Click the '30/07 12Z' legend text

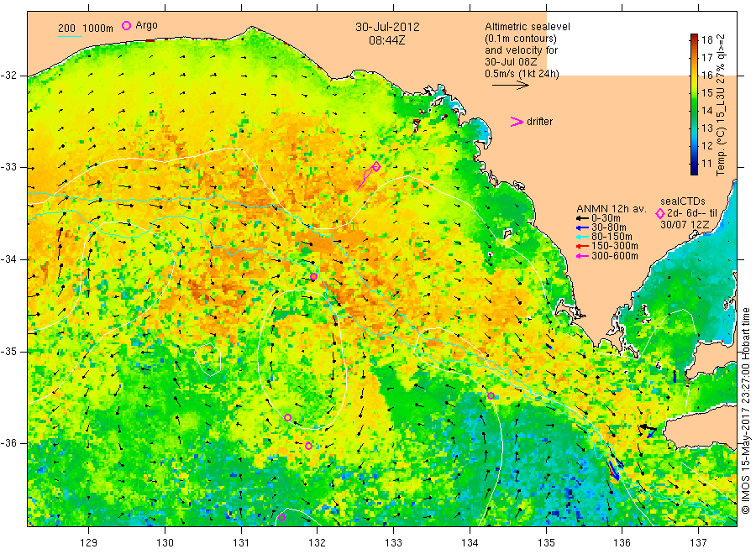tap(685, 225)
